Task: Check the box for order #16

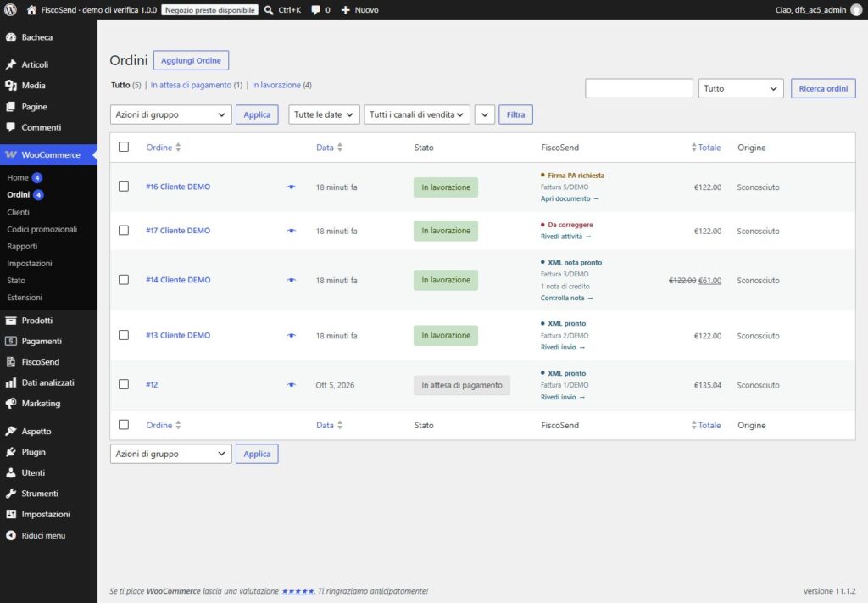Action: pyautogui.click(x=124, y=187)
